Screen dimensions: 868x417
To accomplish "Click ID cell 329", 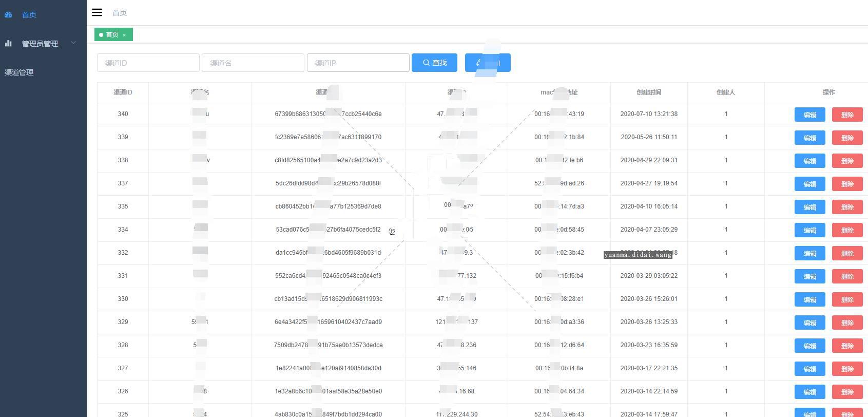I will point(123,322).
